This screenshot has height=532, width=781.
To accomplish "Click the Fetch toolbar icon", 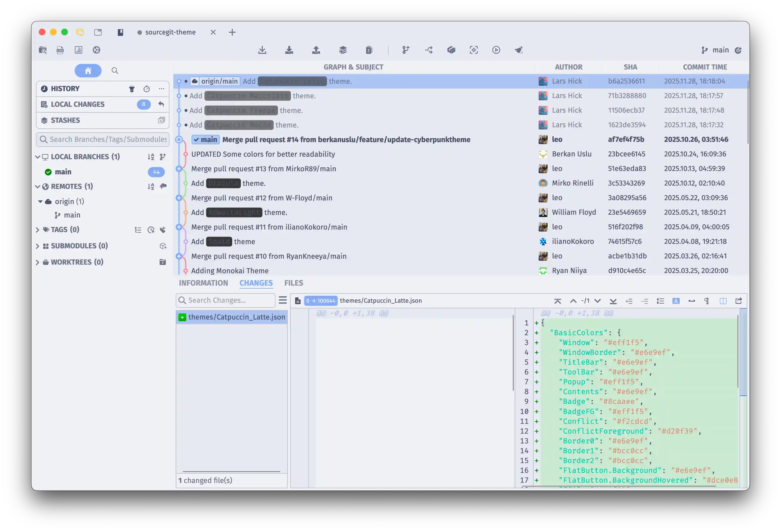I will (262, 50).
